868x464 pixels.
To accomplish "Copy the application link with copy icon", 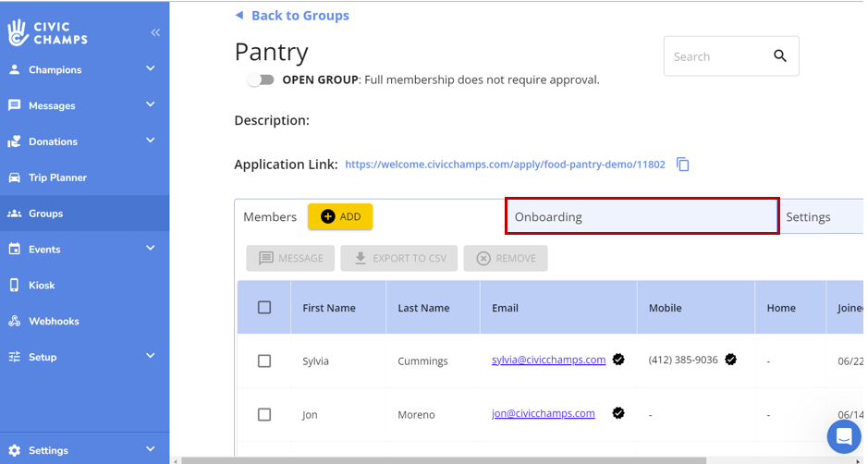I will click(683, 165).
